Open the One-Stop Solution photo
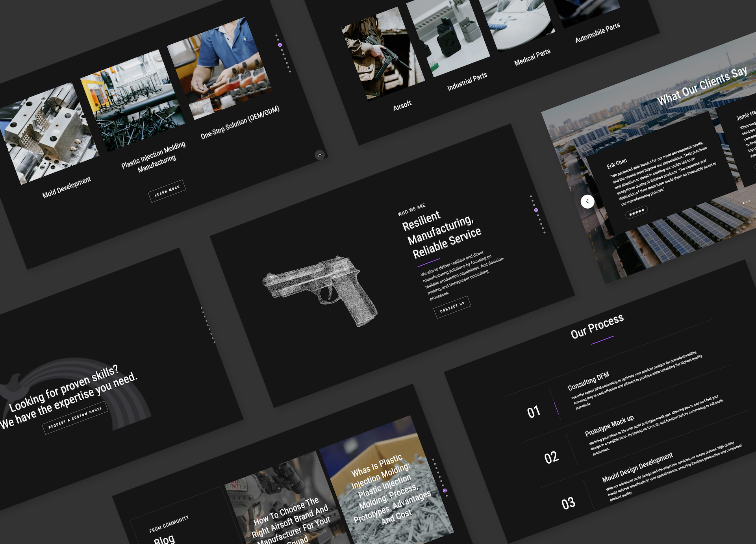The image size is (756, 544). 220,68
